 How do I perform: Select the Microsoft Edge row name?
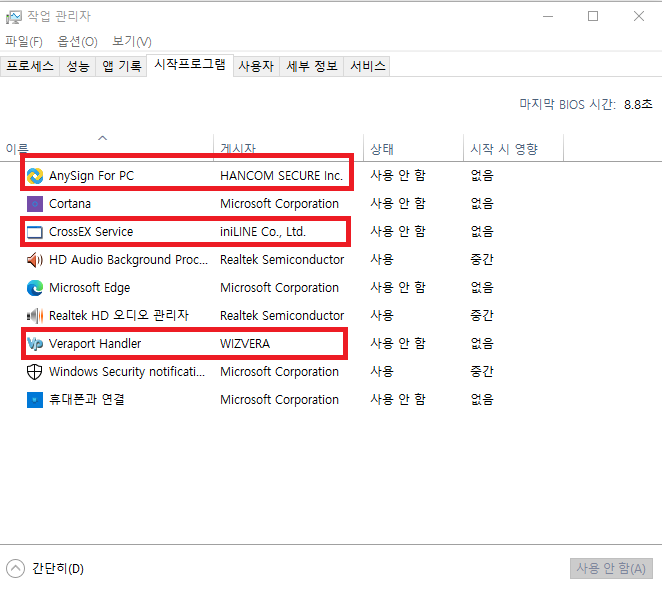click(x=90, y=288)
